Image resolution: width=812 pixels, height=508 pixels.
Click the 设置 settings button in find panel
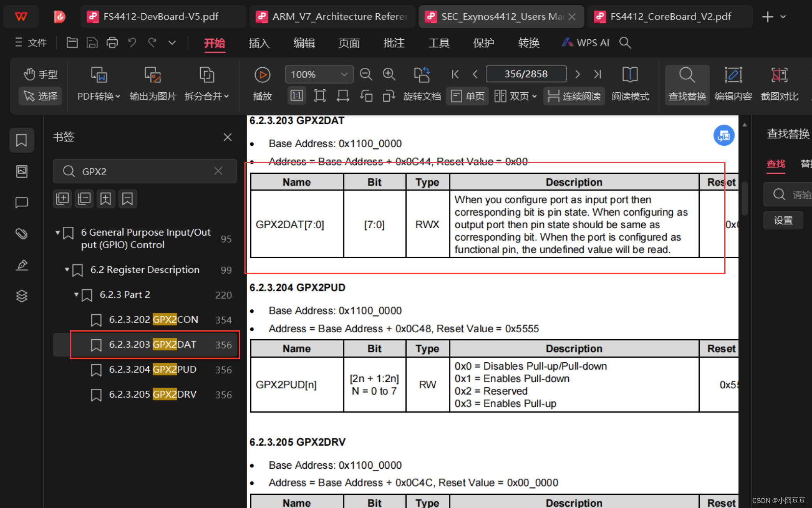783,220
